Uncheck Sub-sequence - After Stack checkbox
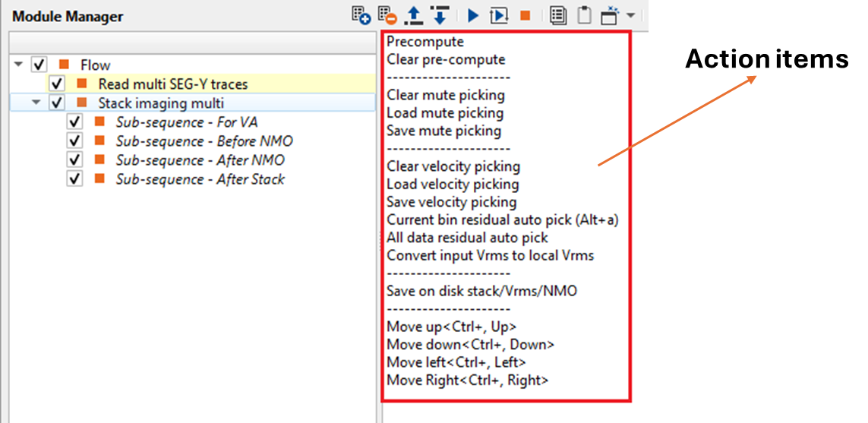868x423 pixels. pos(74,178)
